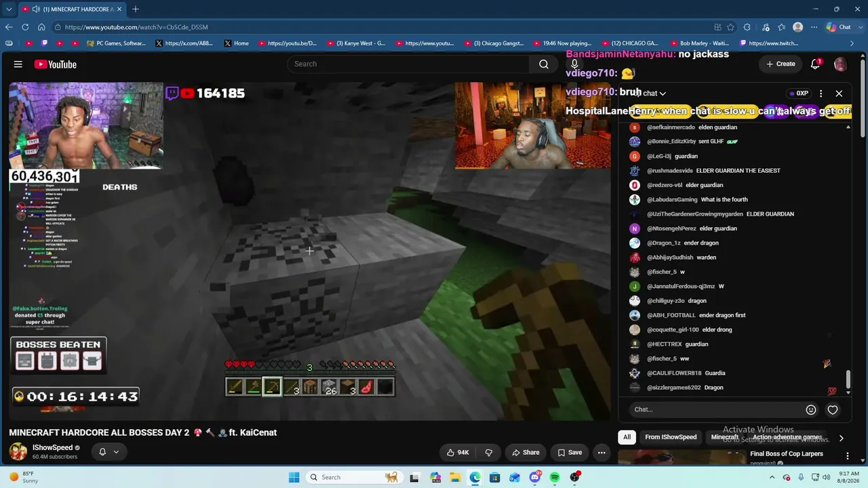The height and width of the screenshot is (488, 868).
Task: Open the YouTube account avatar menu
Action: click(x=840, y=64)
